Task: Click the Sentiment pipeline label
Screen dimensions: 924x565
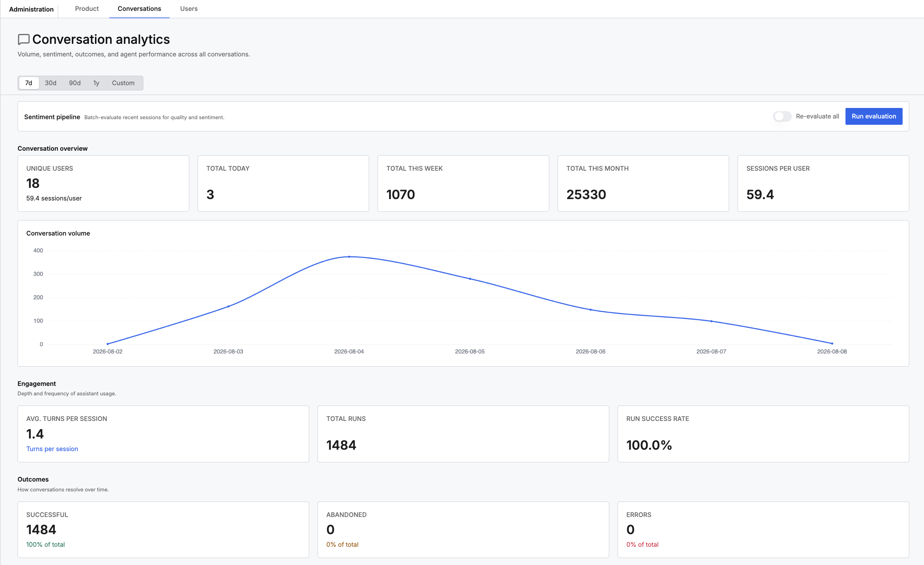Action: (52, 117)
